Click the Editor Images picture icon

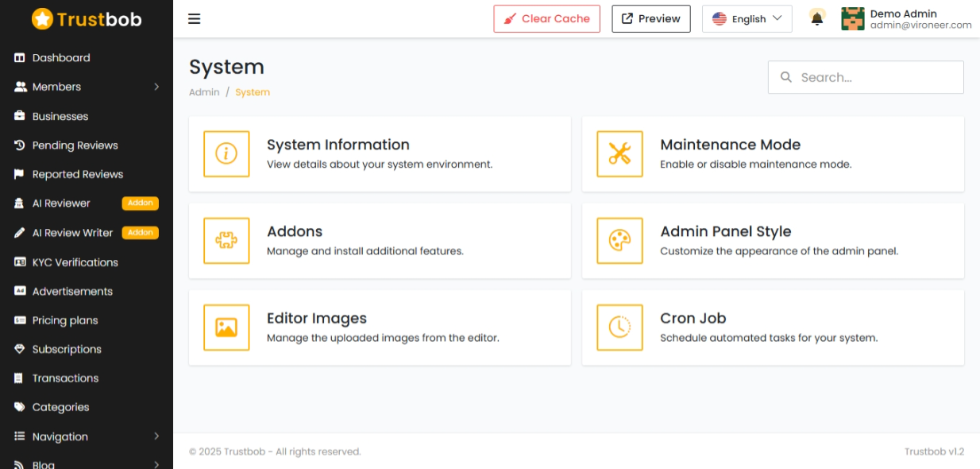click(226, 327)
